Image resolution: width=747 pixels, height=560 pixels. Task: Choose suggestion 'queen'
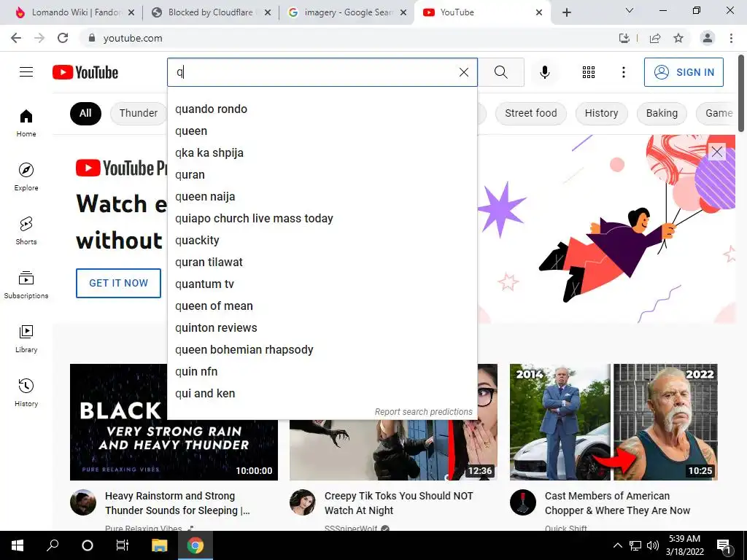coord(322,131)
